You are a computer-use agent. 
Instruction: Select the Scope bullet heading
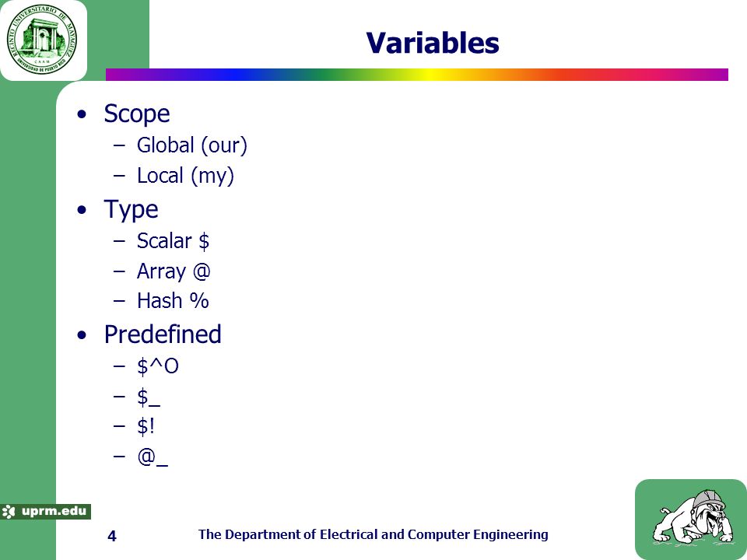click(x=137, y=114)
